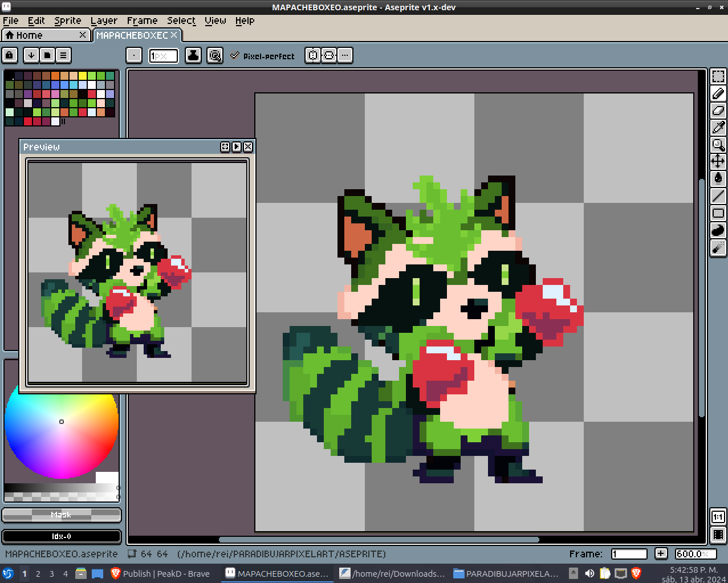This screenshot has height=583, width=728.
Task: Add a new frame with plus button
Action: point(661,553)
